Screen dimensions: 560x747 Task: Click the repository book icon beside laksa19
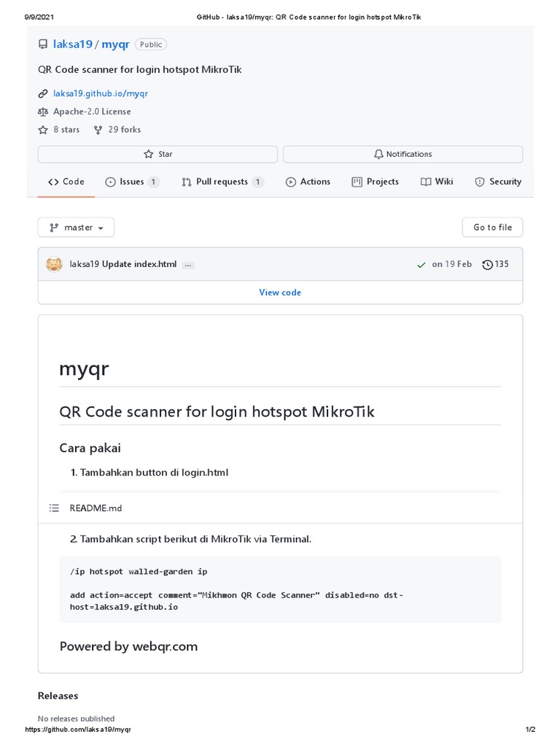pyautogui.click(x=43, y=44)
